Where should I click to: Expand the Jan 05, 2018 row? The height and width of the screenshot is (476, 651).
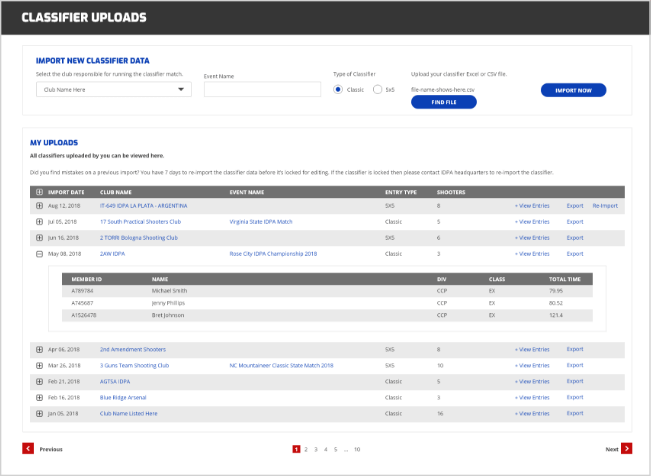(39, 413)
